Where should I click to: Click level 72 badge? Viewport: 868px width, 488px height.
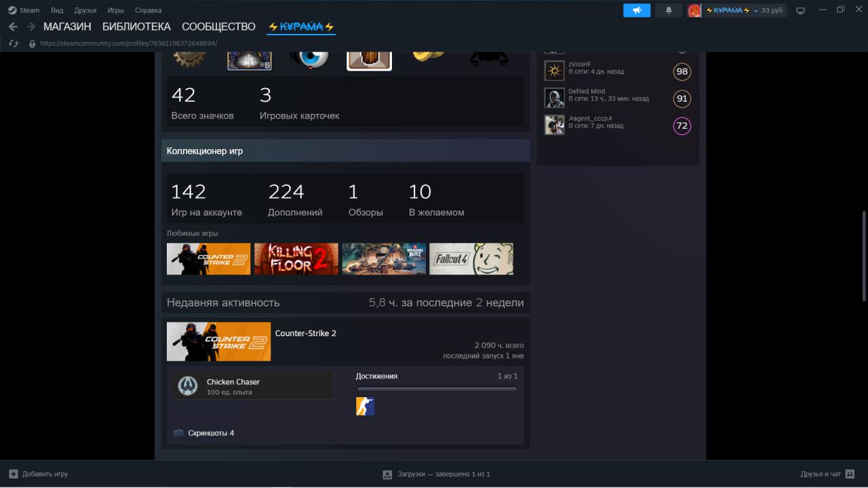pyautogui.click(x=682, y=125)
